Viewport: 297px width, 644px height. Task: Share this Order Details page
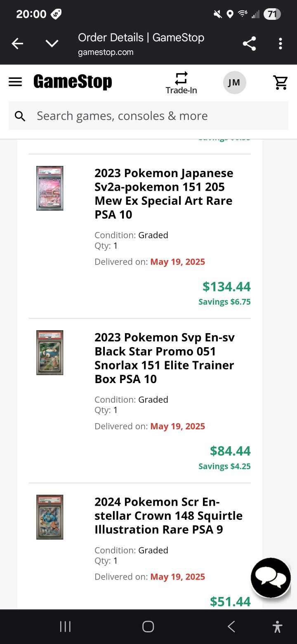click(x=249, y=43)
